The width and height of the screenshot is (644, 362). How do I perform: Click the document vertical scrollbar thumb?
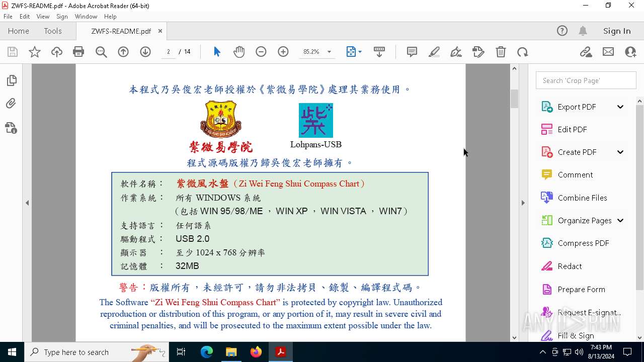tap(514, 99)
